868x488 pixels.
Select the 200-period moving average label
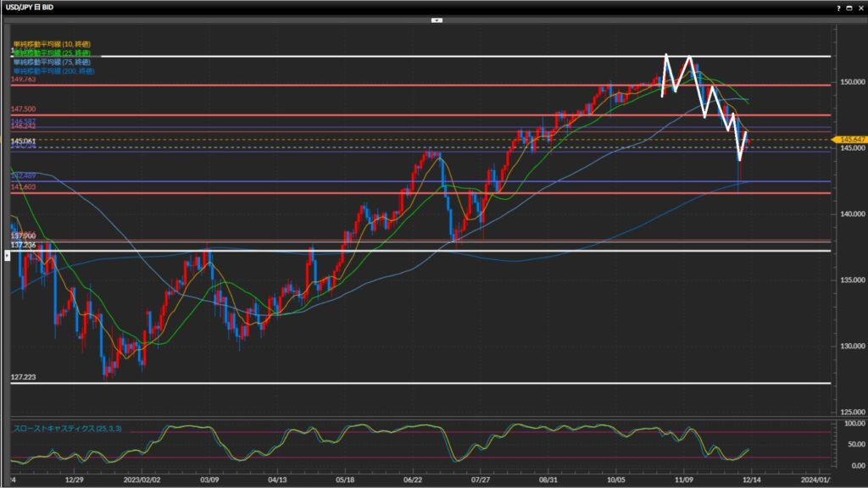pyautogui.click(x=53, y=70)
